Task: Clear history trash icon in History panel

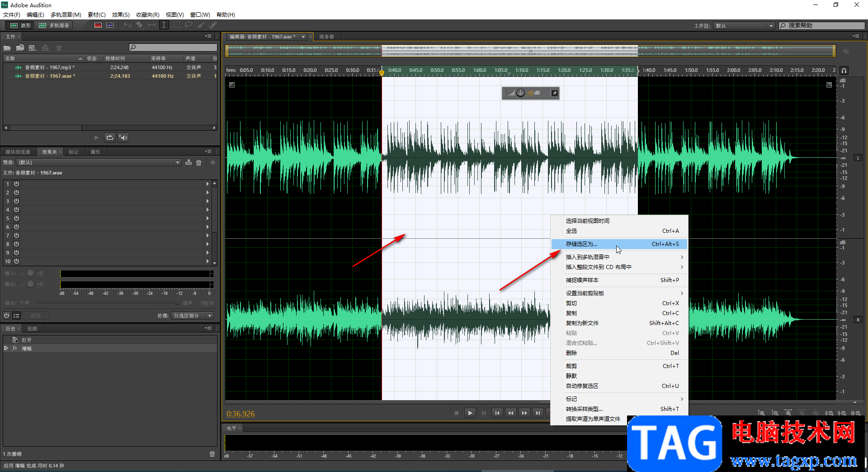Action: 212,454
